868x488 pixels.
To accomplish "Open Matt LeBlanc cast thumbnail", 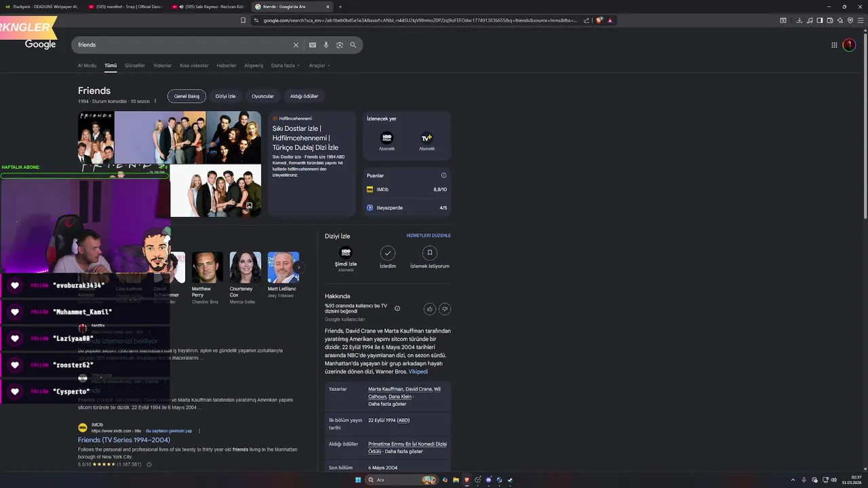I will [283, 267].
